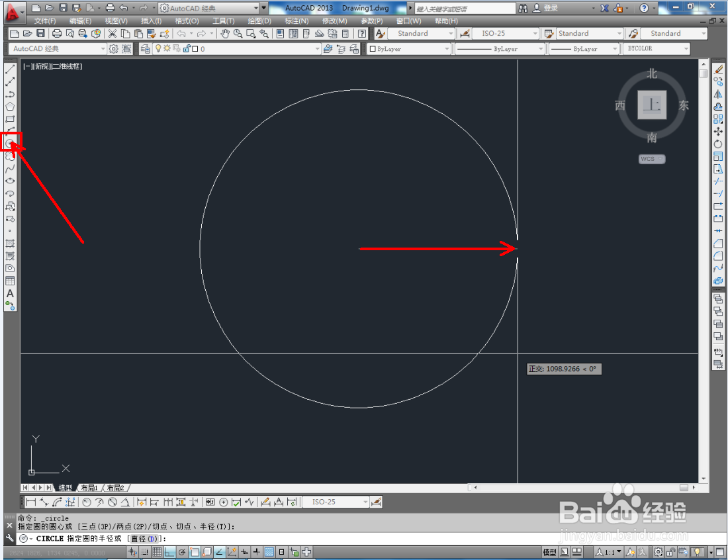Open workspace settings gear icon

(x=113, y=49)
